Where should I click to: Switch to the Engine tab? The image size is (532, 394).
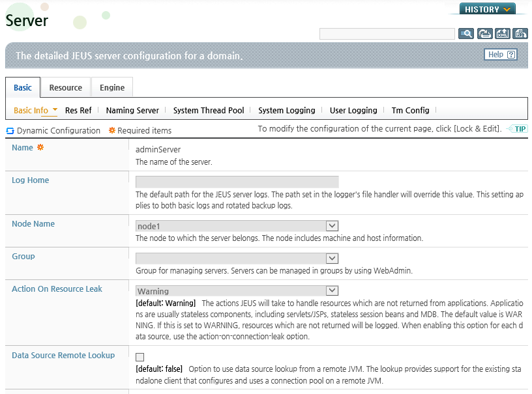(112, 87)
